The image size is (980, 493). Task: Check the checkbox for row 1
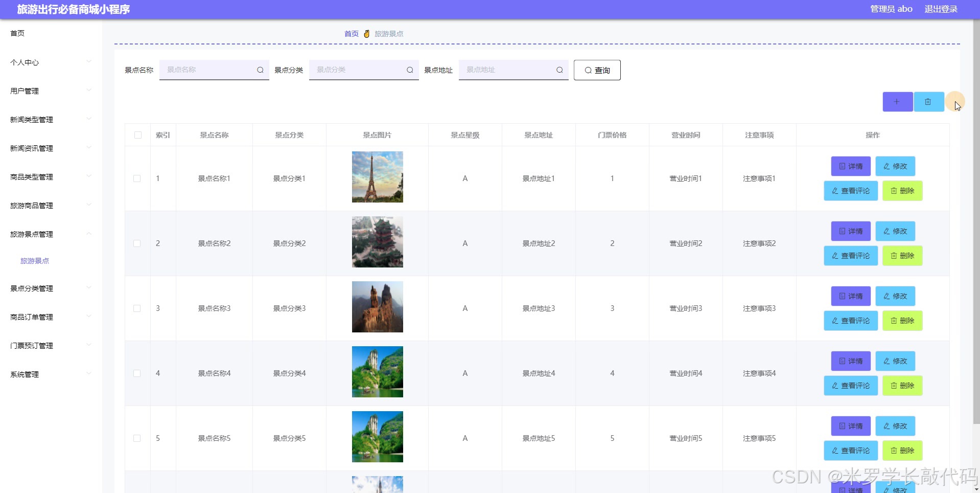coord(137,178)
